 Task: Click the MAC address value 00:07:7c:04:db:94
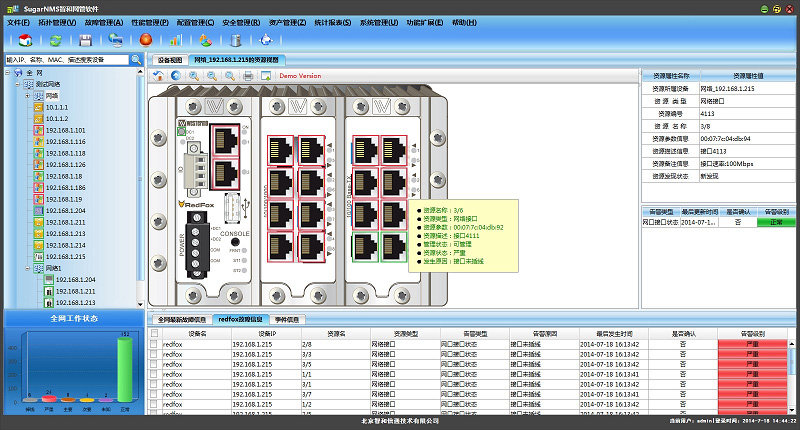point(725,138)
